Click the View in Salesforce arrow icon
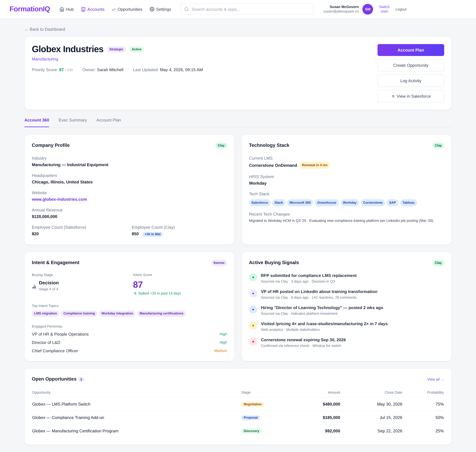This screenshot has height=452, width=476. (x=393, y=96)
